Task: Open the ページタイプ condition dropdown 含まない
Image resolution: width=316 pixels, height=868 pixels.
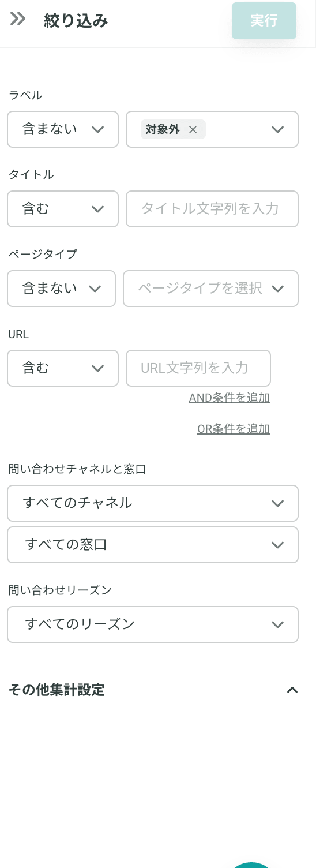Action: point(61,289)
